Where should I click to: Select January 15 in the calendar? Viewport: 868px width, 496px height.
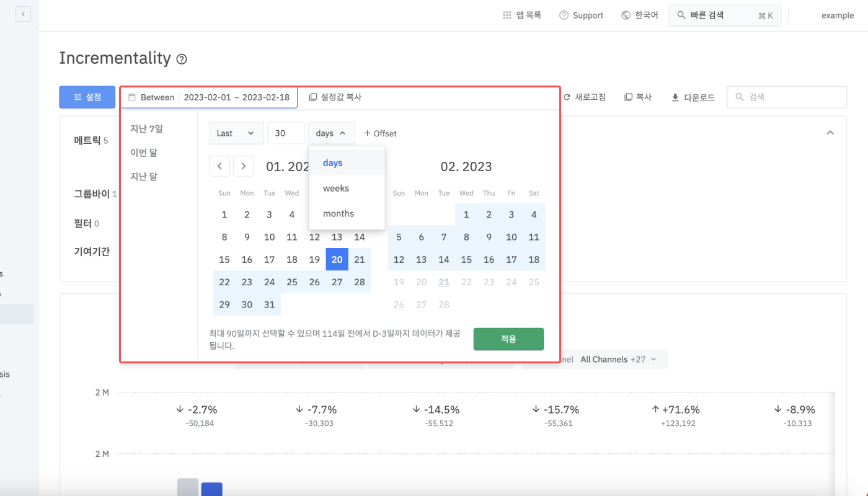pyautogui.click(x=224, y=260)
